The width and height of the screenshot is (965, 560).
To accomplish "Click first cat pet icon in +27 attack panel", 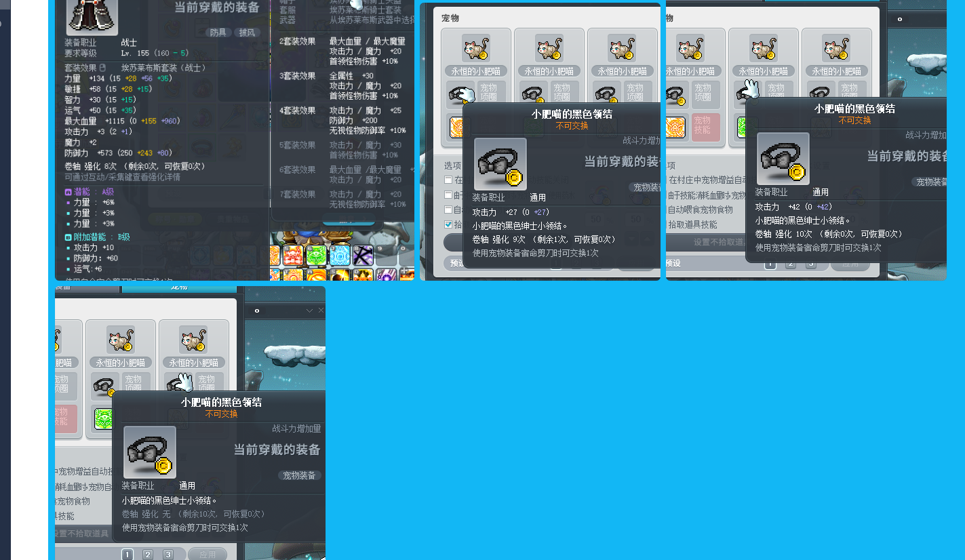I will [x=476, y=48].
